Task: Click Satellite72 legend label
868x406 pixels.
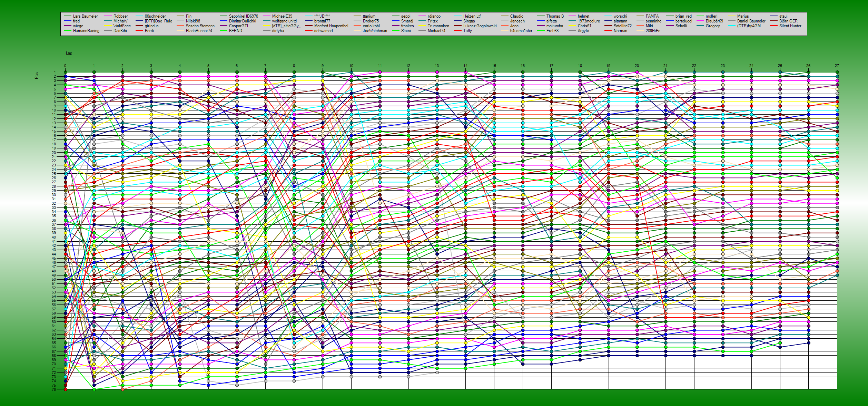Action: tap(622, 26)
